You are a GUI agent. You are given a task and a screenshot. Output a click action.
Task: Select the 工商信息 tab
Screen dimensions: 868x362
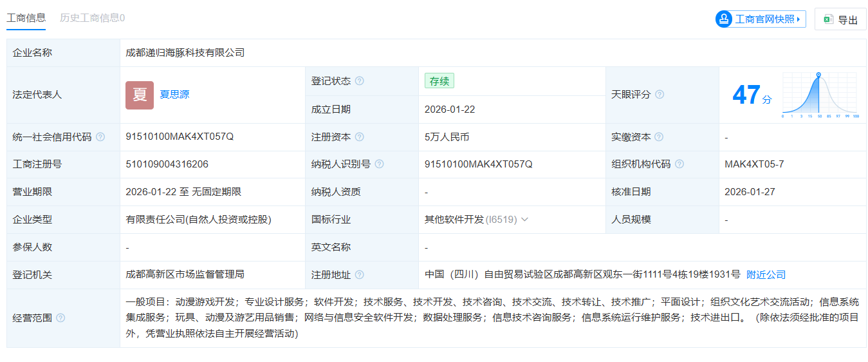pyautogui.click(x=26, y=18)
